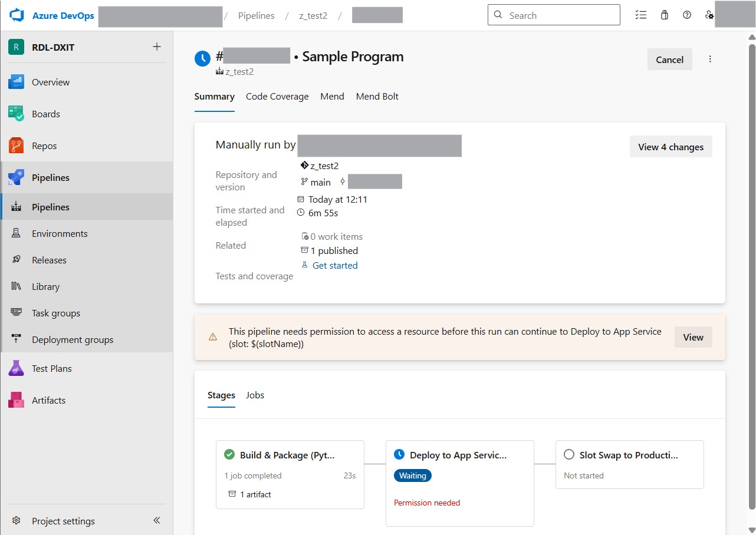Open the Slot Swap to Production stage card

(630, 464)
